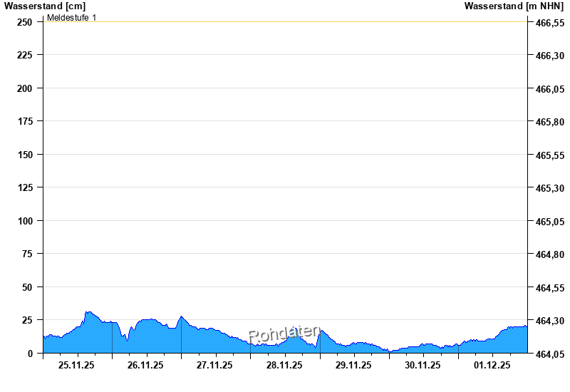Click the 27.11.25 date on the time axis
This screenshot has width=570, height=392.
[215, 365]
